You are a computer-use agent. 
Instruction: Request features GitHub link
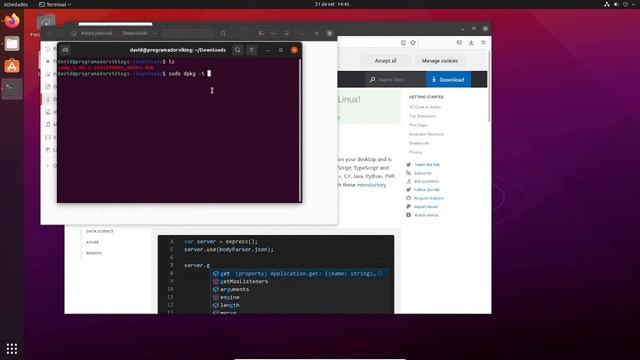(429, 198)
